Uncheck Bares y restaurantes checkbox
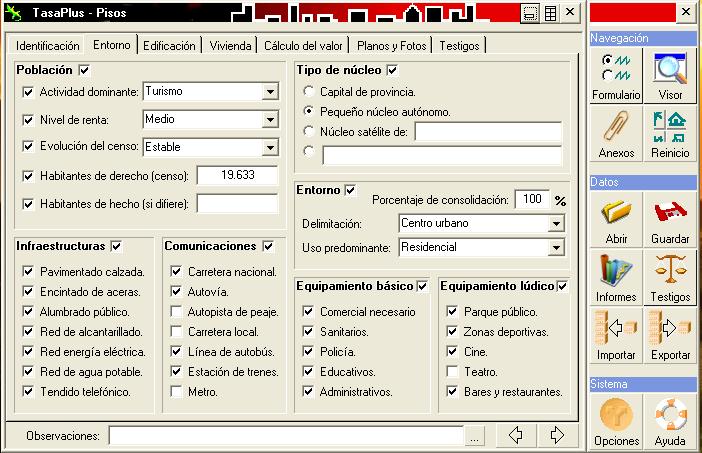The width and height of the screenshot is (702, 453). coord(452,392)
